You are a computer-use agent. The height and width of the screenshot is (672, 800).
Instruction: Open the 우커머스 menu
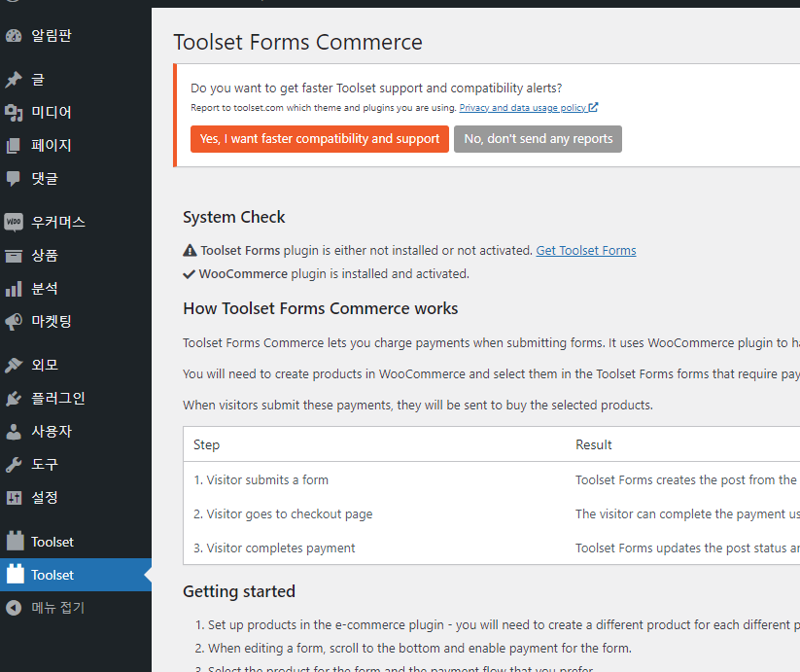pos(76,222)
